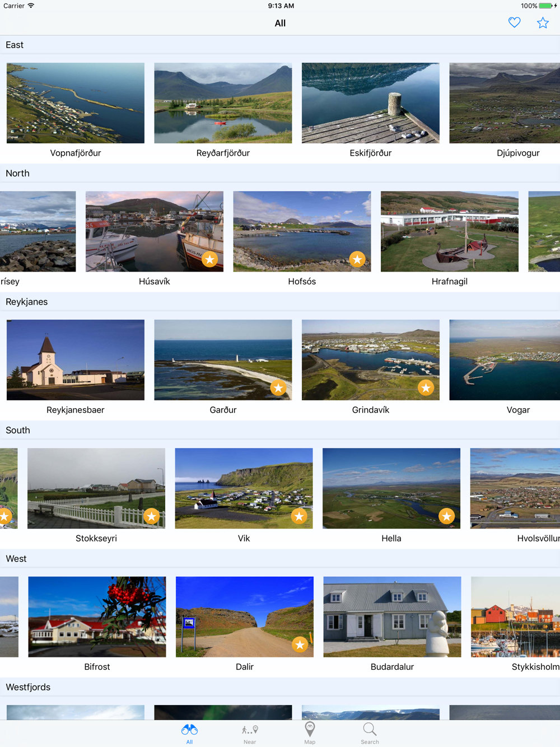This screenshot has width=560, height=747.
Task: Open the Garður lighthouse photo
Action: [223, 360]
